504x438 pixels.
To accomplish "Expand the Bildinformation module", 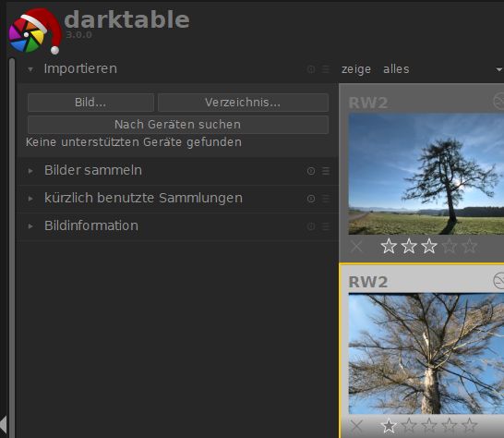I will (x=30, y=226).
